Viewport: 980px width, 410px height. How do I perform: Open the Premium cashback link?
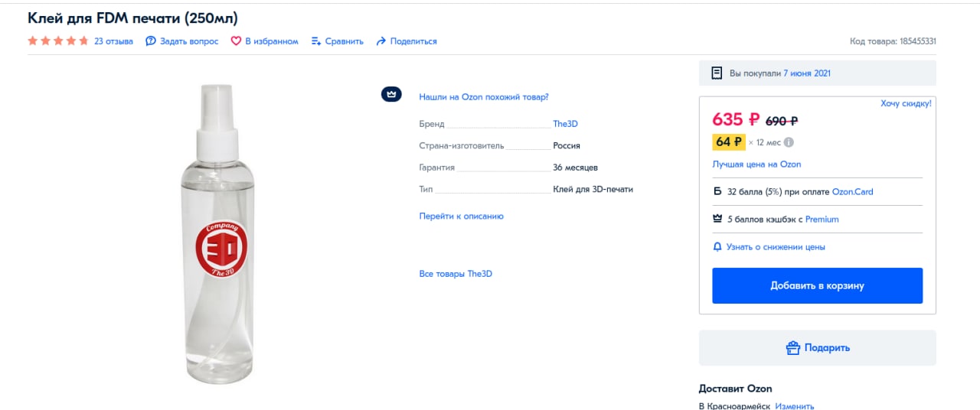[x=822, y=220]
